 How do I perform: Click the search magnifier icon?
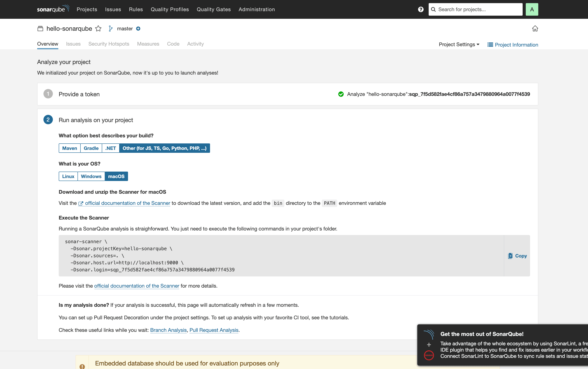click(433, 9)
